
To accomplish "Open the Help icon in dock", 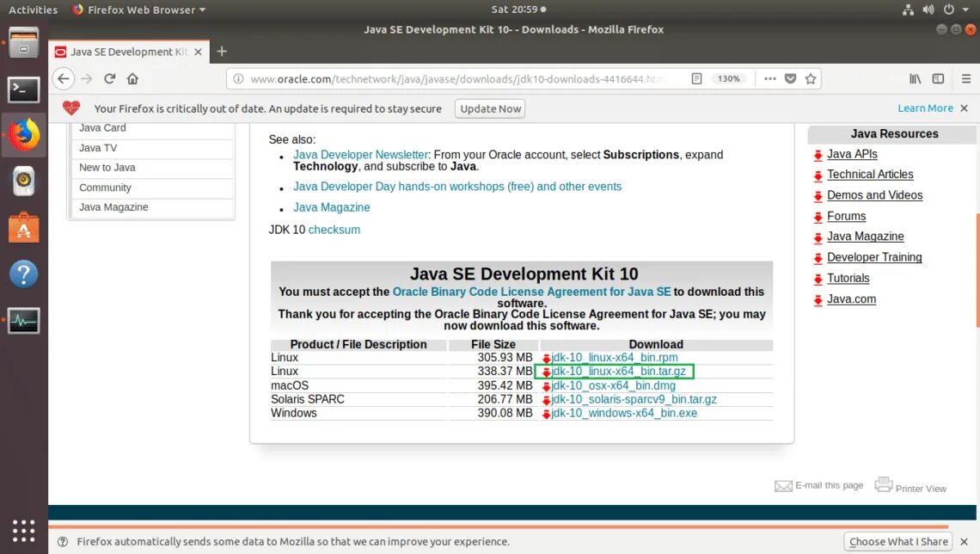I will tap(24, 274).
